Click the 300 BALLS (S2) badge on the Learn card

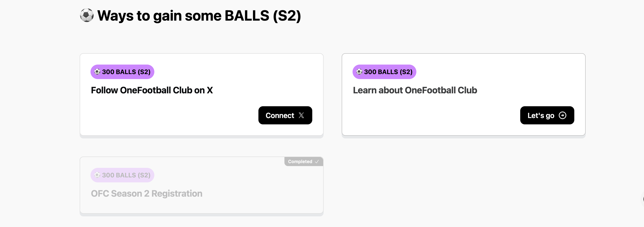384,72
